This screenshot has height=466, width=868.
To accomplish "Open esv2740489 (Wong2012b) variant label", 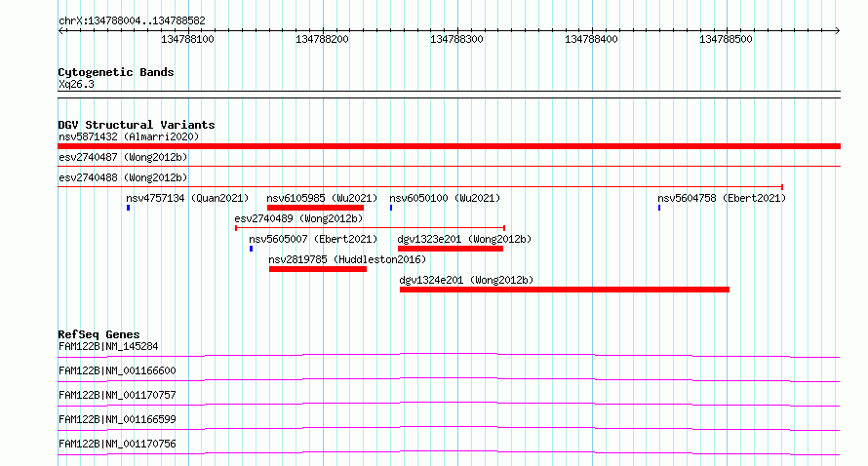I will coord(299,218).
